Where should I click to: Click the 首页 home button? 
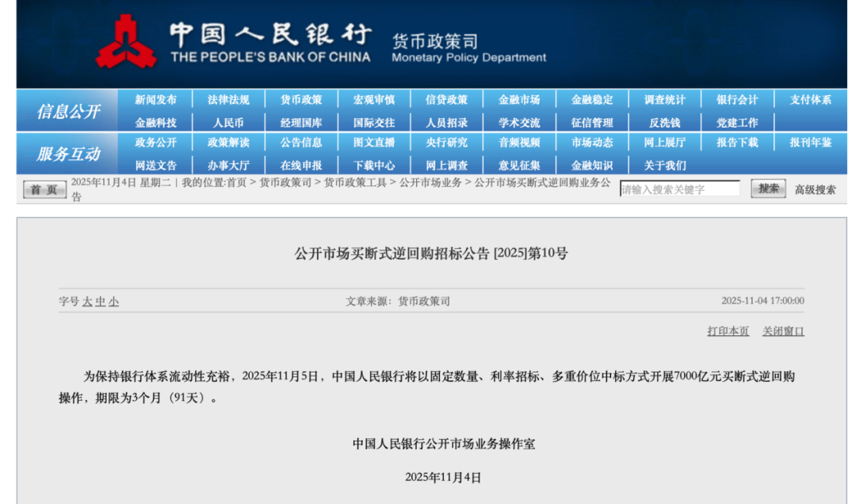pos(44,189)
